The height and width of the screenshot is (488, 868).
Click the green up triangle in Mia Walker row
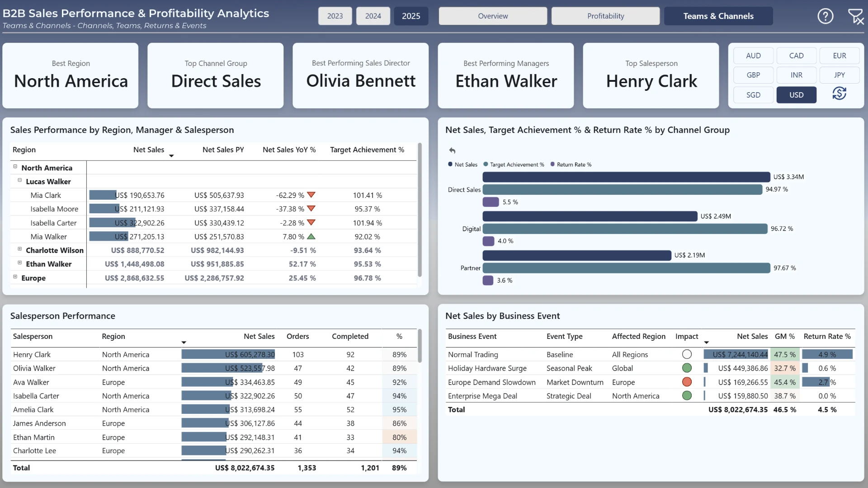[x=311, y=236]
